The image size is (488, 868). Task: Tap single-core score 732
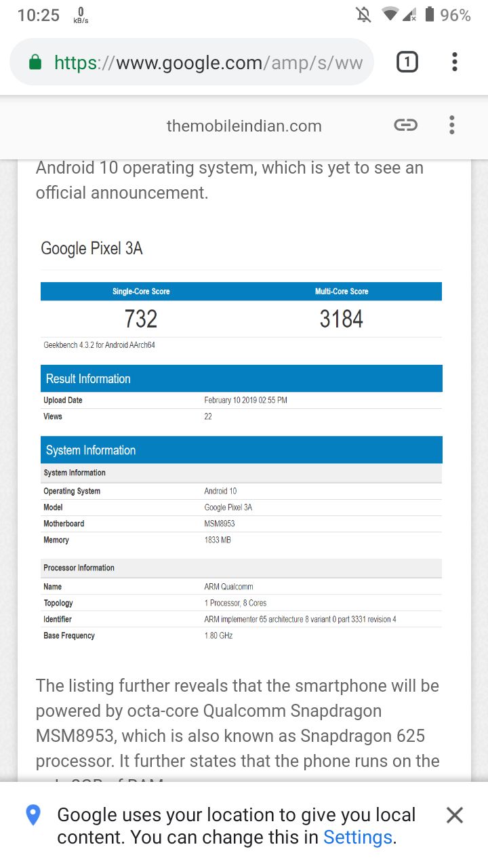click(141, 319)
